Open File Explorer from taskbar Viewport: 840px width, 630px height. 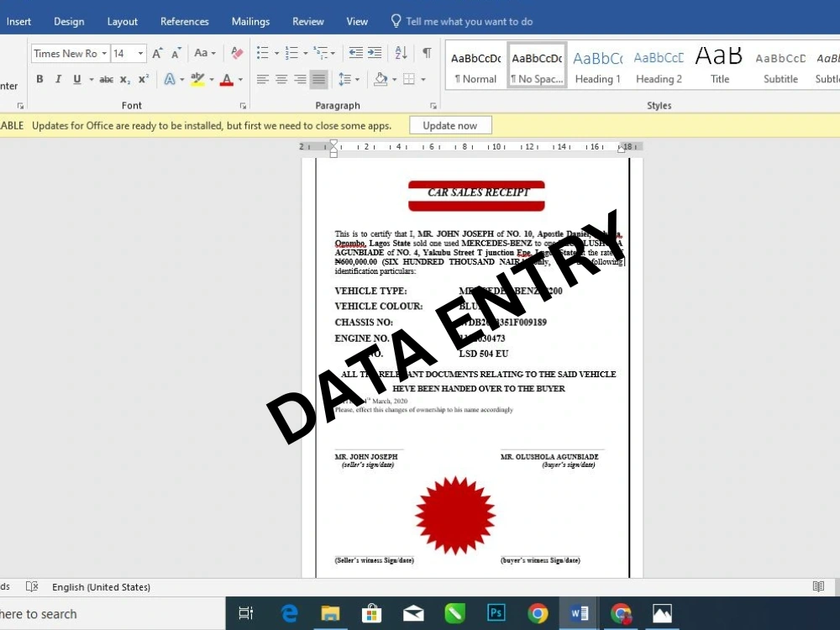[x=330, y=613]
